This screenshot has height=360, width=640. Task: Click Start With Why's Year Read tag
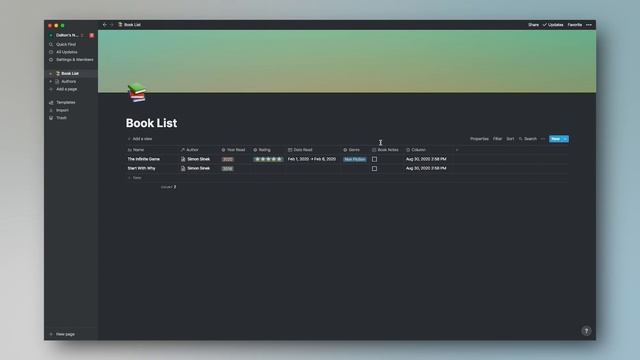[227, 169]
